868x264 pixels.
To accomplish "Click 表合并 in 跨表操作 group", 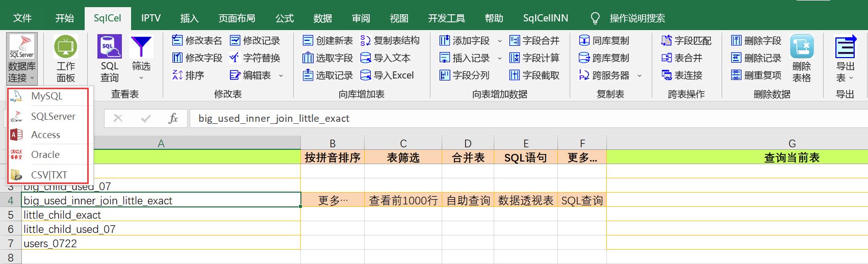I will (x=681, y=58).
